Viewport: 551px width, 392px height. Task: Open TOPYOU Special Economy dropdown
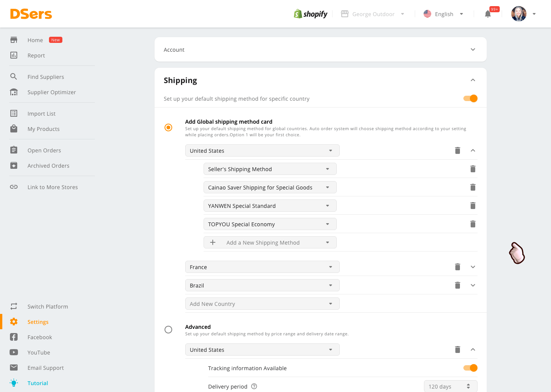pos(270,224)
